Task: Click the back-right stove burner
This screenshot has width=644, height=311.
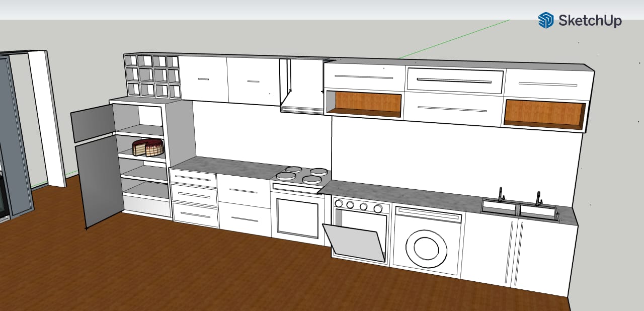Action: 318,172
